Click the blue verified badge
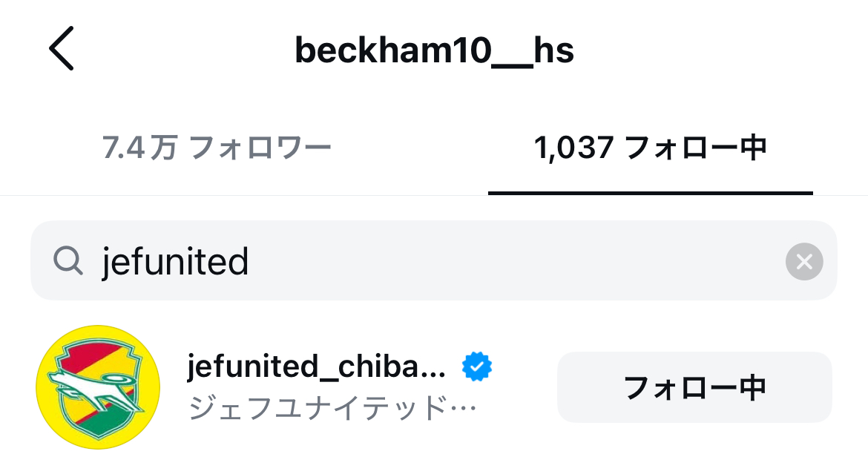 click(x=476, y=366)
